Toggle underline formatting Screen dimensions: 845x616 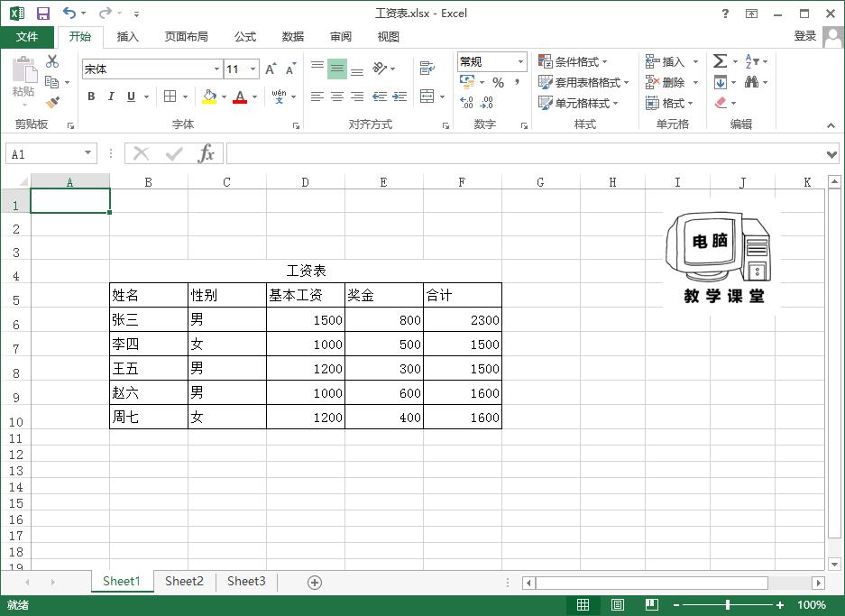point(129,96)
